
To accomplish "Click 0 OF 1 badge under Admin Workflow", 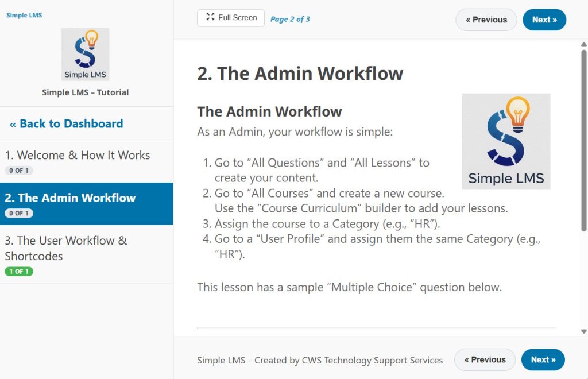I will tap(19, 213).
